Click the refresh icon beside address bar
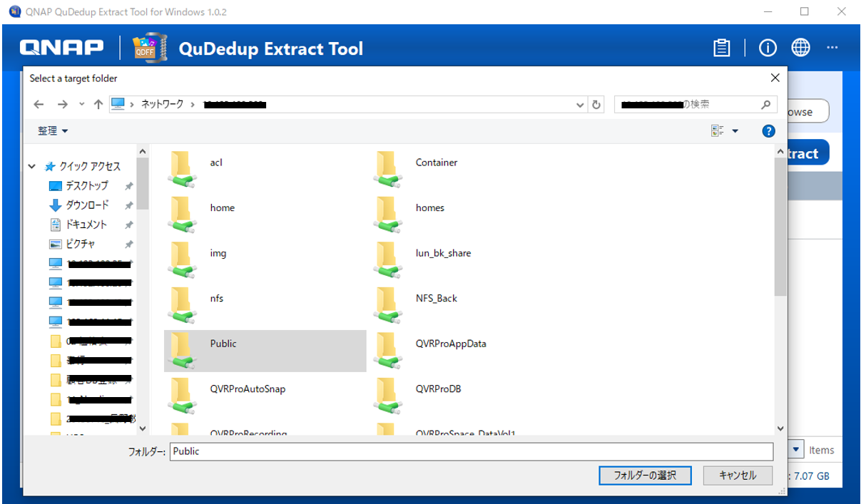Screen dimensions: 861x504 coord(597,105)
